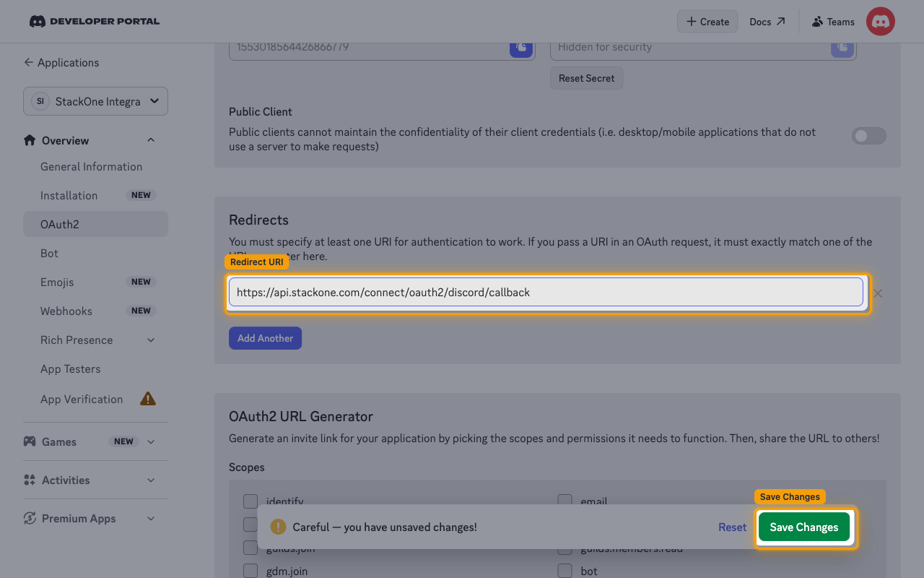Open the StackOne Integra application dropdown
Screen dimensions: 924x578
coord(95,101)
